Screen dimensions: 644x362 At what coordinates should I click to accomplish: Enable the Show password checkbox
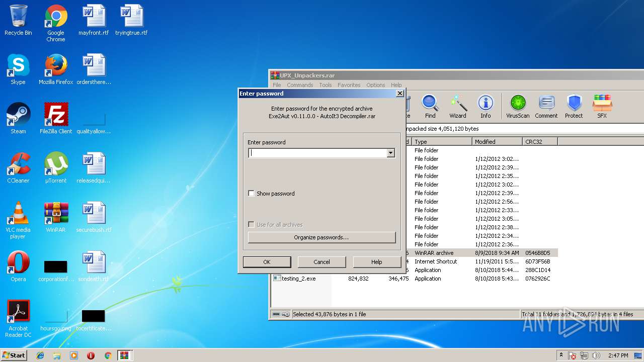click(251, 194)
